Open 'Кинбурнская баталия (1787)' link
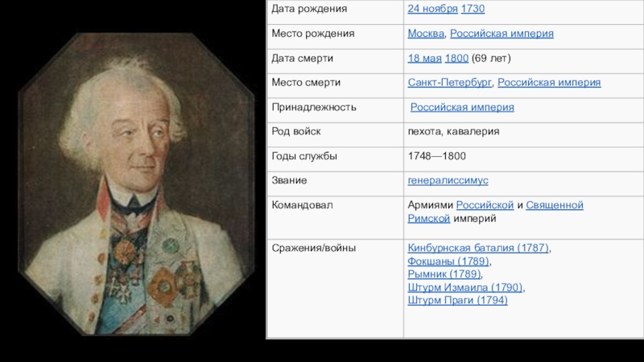This screenshot has width=644, height=362. (x=478, y=248)
